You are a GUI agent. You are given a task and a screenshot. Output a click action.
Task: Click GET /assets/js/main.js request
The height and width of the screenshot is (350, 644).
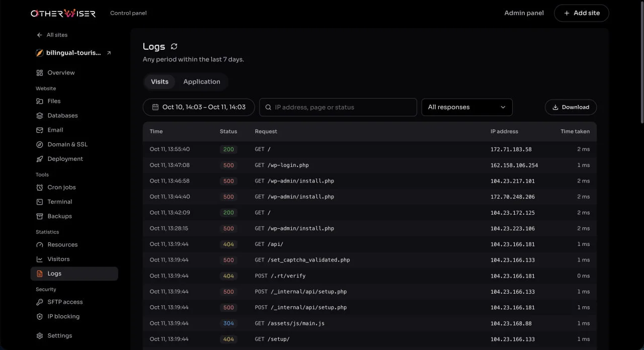pyautogui.click(x=289, y=323)
